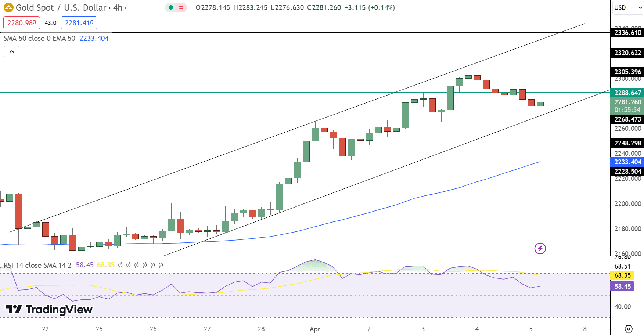644x335 pixels.
Task: Click the +3.115 (+0.14%) change text
Action: click(370, 7)
